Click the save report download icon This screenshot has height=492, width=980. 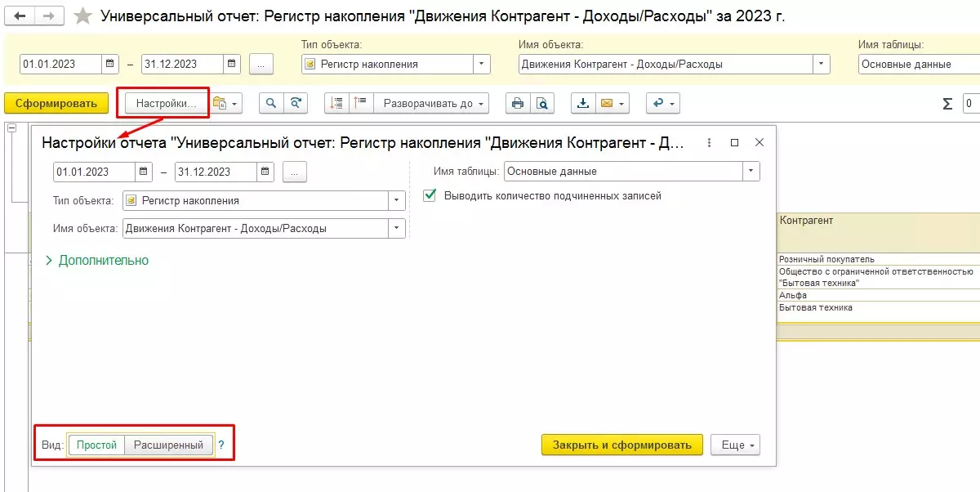pos(583,103)
